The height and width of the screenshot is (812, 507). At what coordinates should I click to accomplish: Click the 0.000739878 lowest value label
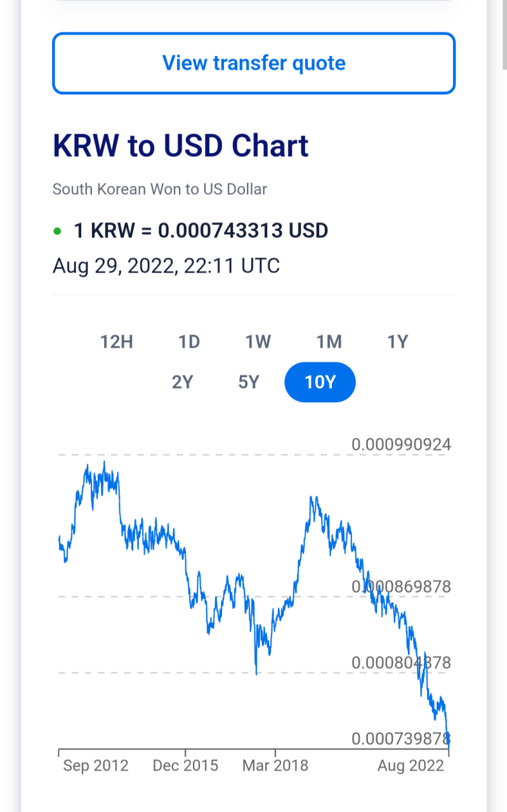tap(402, 739)
